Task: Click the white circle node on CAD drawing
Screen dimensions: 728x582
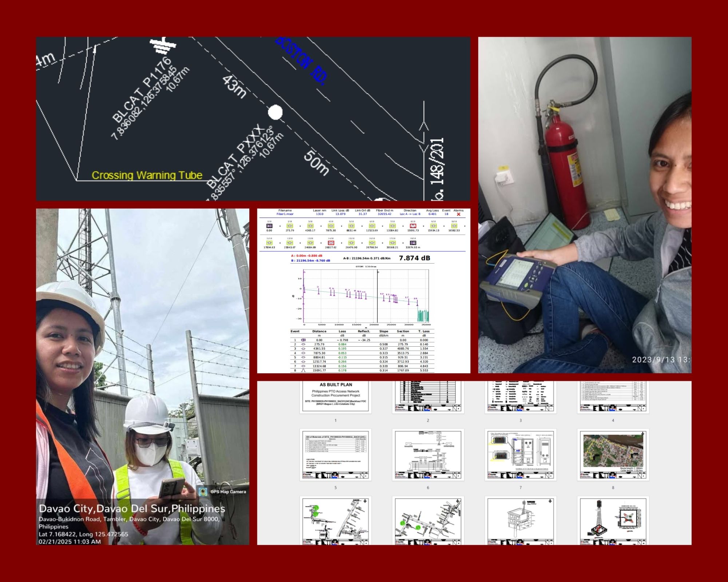Action: click(275, 112)
